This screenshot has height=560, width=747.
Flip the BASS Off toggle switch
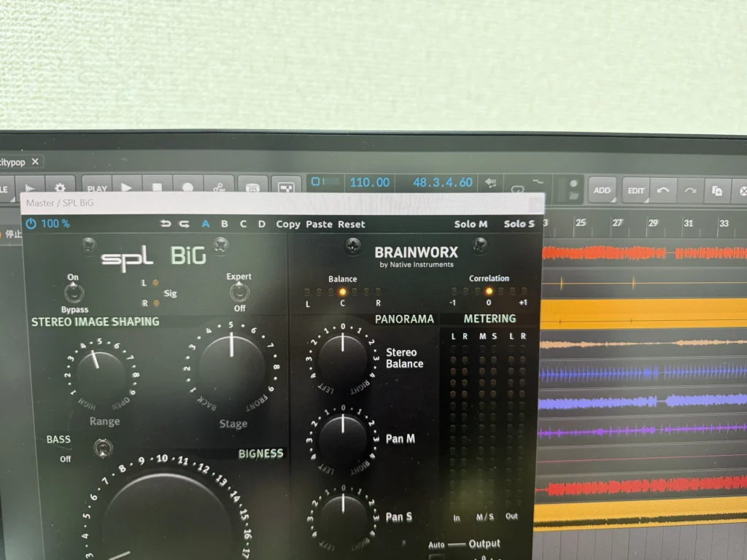(x=104, y=446)
